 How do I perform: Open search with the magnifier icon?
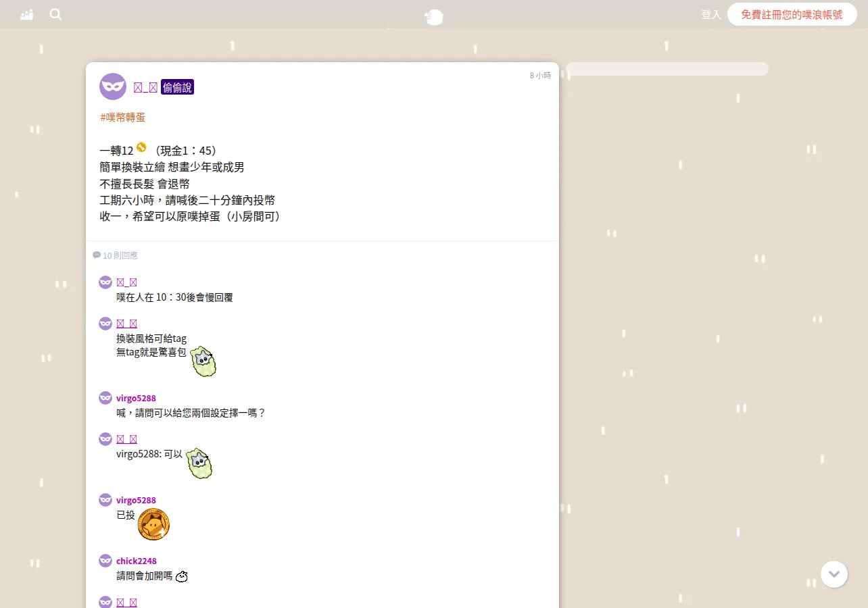pyautogui.click(x=55, y=14)
